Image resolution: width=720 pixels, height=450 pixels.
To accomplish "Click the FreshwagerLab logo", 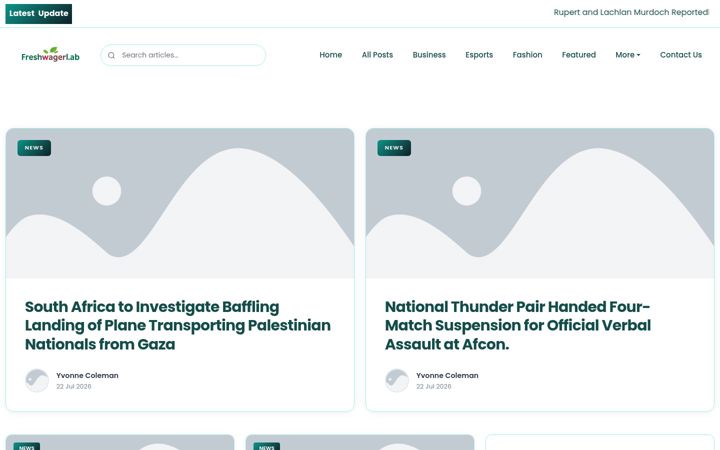I will [51, 55].
